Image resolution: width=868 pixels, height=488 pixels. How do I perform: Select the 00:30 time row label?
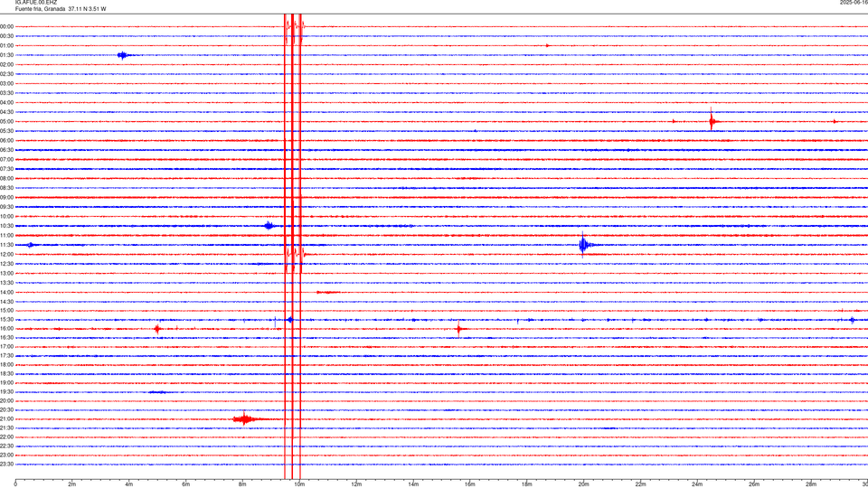tap(6, 36)
